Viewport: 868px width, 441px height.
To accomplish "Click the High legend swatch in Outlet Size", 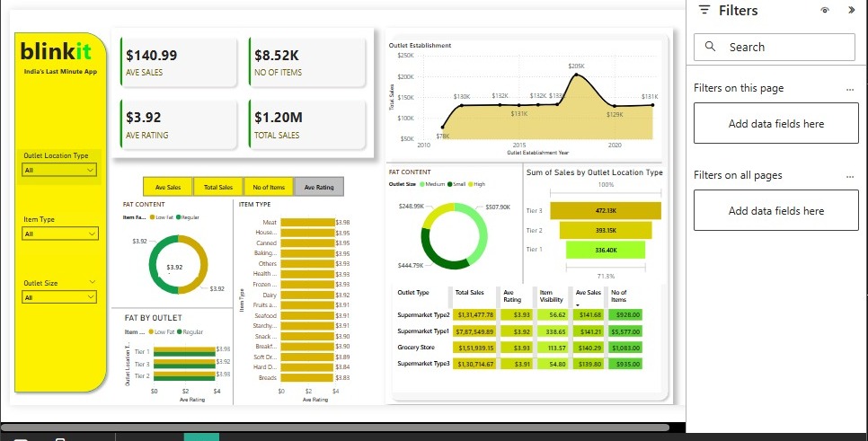I will tap(471, 184).
